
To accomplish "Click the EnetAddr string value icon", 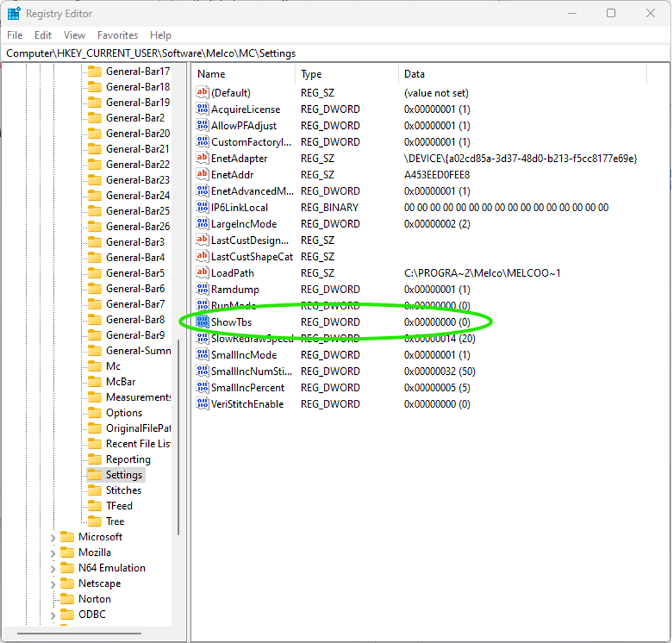I will click(202, 174).
